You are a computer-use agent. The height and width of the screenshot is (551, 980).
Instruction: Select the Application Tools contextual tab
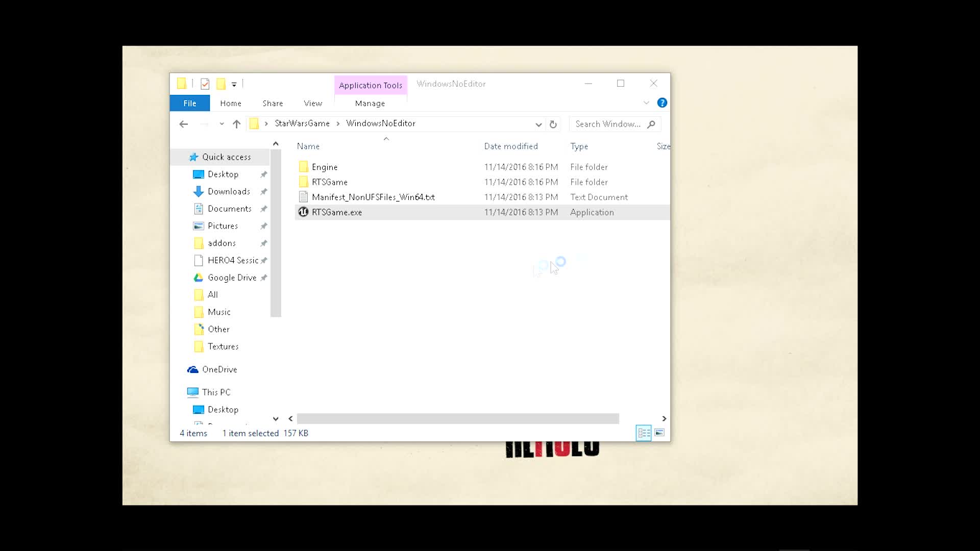coord(371,85)
